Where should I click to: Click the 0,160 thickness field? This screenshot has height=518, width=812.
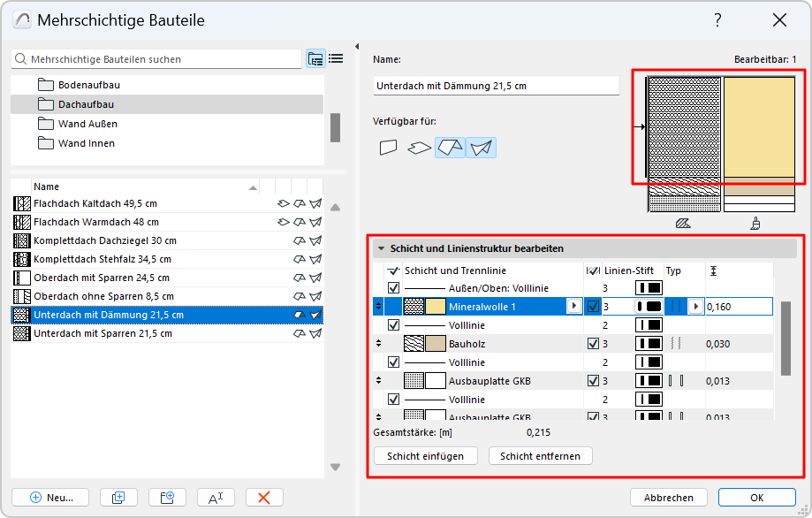739,307
